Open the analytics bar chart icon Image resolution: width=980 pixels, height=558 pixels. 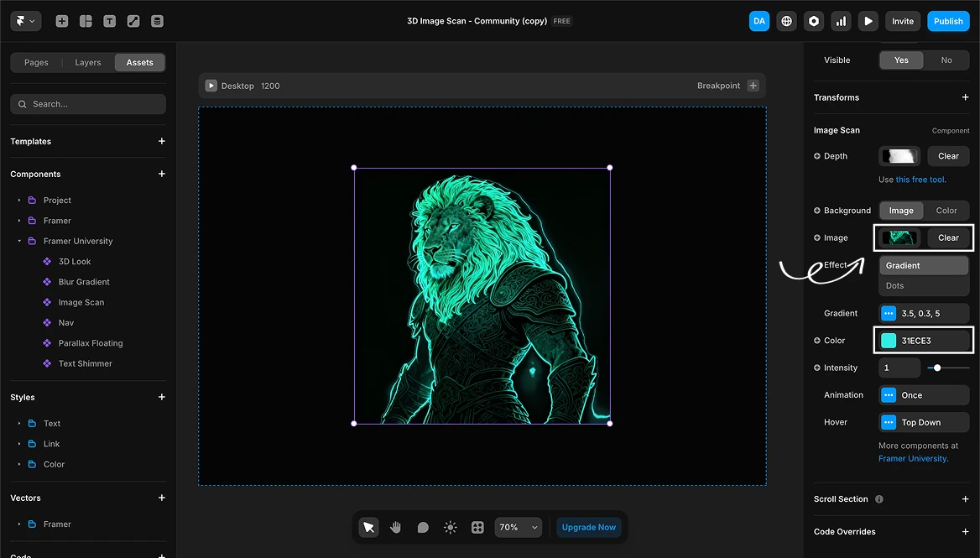(841, 21)
